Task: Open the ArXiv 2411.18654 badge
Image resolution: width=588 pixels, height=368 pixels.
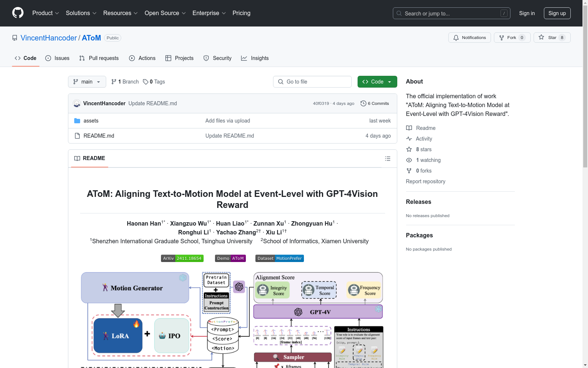Action: tap(182, 258)
